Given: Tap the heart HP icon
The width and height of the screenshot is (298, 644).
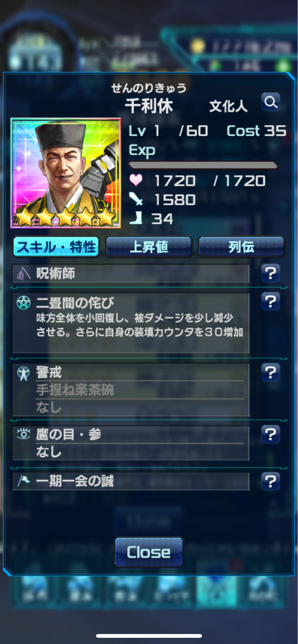Looking at the screenshot, I should point(136,180).
